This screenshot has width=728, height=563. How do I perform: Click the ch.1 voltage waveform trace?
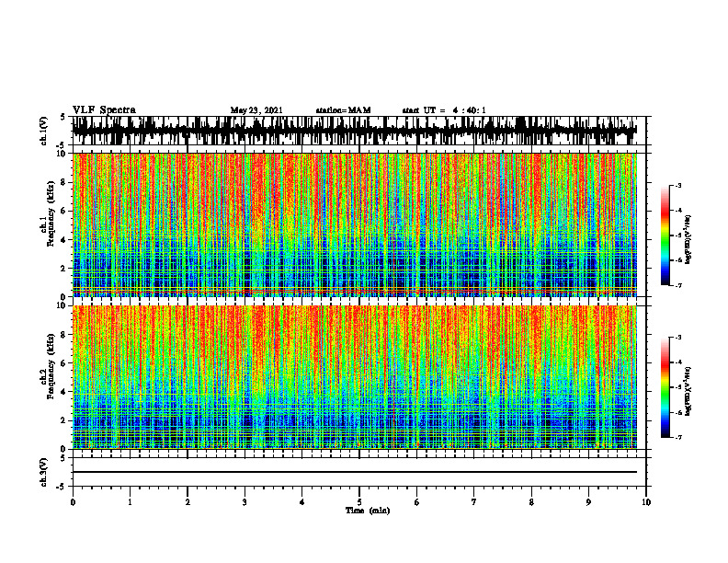click(355, 131)
